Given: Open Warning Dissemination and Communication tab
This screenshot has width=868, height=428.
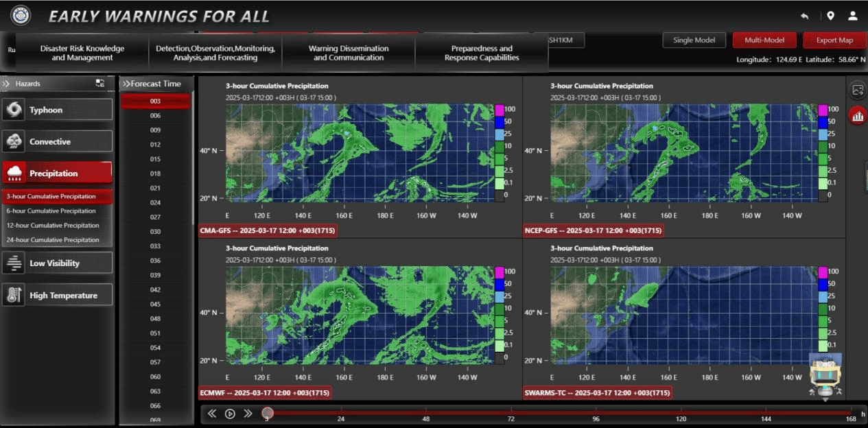Looking at the screenshot, I should coord(349,53).
